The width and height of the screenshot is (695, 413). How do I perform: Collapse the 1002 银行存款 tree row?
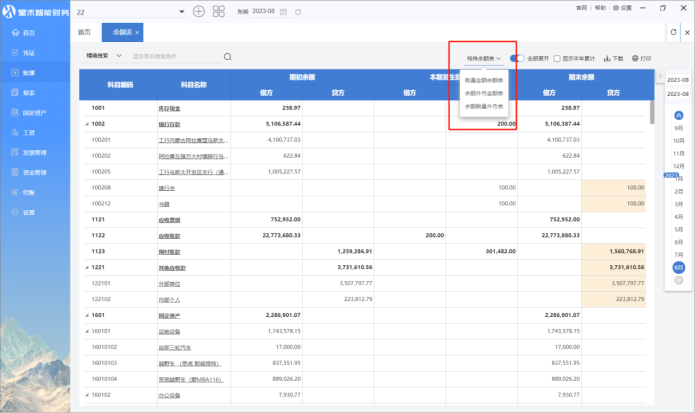point(86,124)
